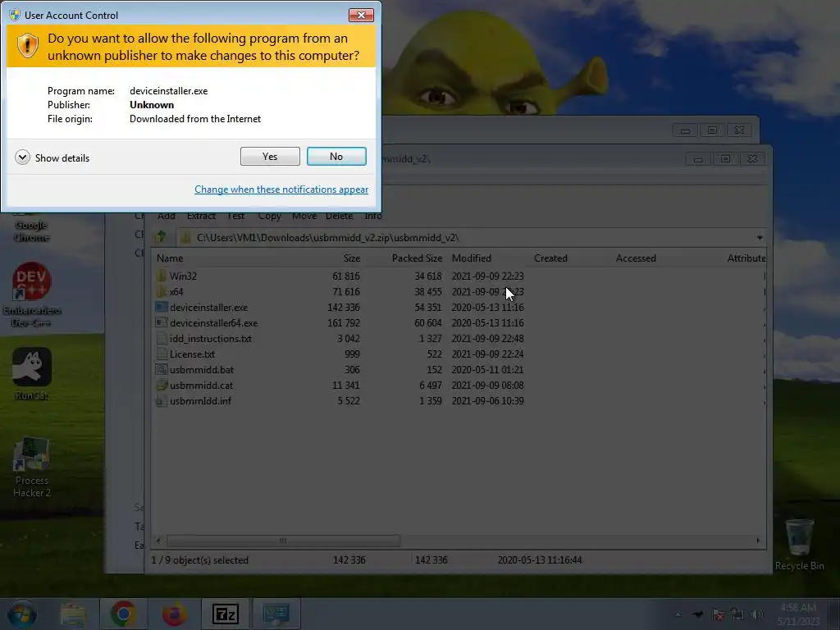Viewport: 840px width, 630px height.
Task: Click the volume speaker tray icon
Action: click(x=757, y=614)
